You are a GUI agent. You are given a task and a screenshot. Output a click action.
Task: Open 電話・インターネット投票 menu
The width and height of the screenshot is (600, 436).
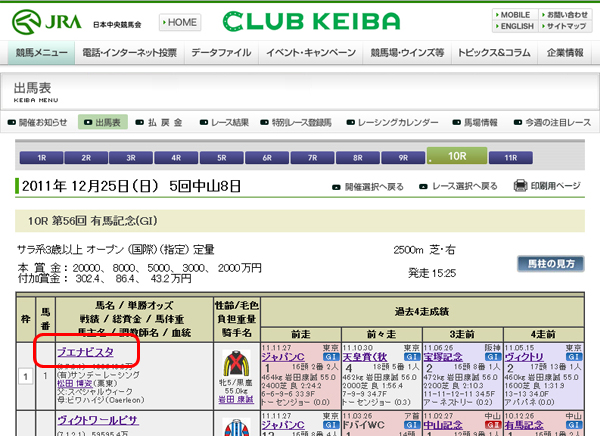click(129, 52)
